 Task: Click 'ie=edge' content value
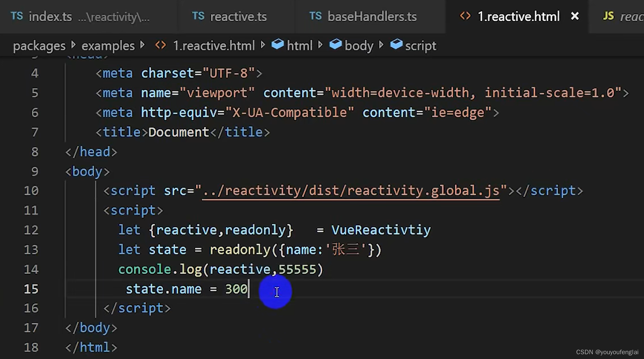point(458,112)
